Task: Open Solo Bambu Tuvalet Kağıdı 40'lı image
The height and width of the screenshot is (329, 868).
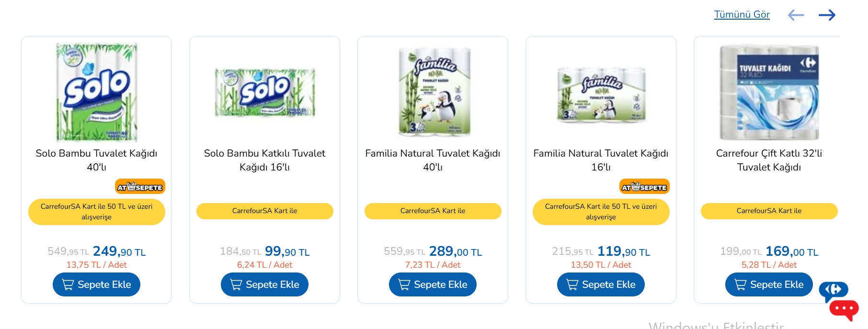Action: tap(97, 92)
